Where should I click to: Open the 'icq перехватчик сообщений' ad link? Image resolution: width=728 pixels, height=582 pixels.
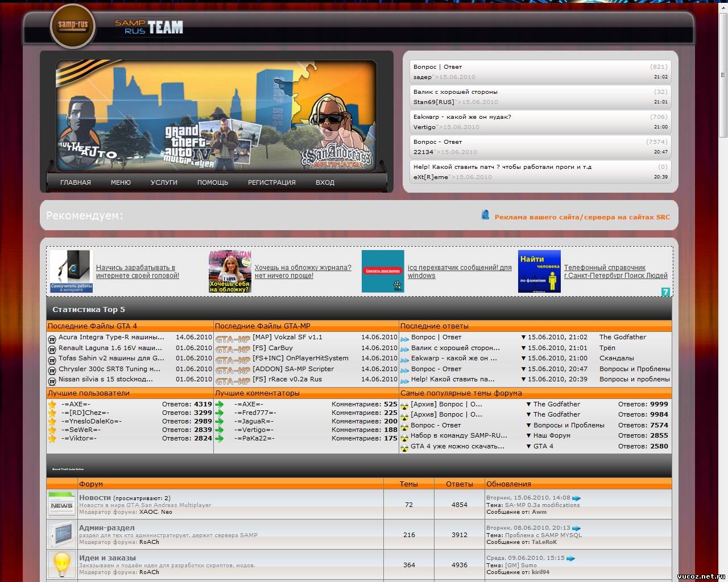click(460, 272)
